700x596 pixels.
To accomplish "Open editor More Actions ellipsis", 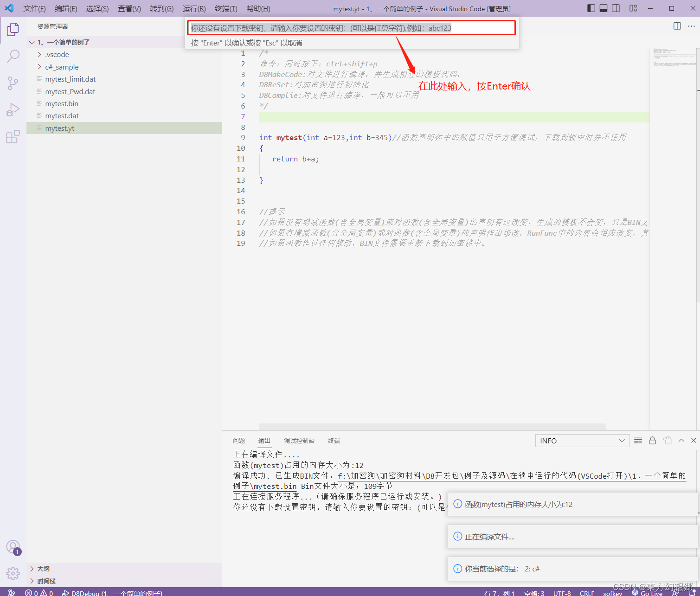I will [691, 26].
